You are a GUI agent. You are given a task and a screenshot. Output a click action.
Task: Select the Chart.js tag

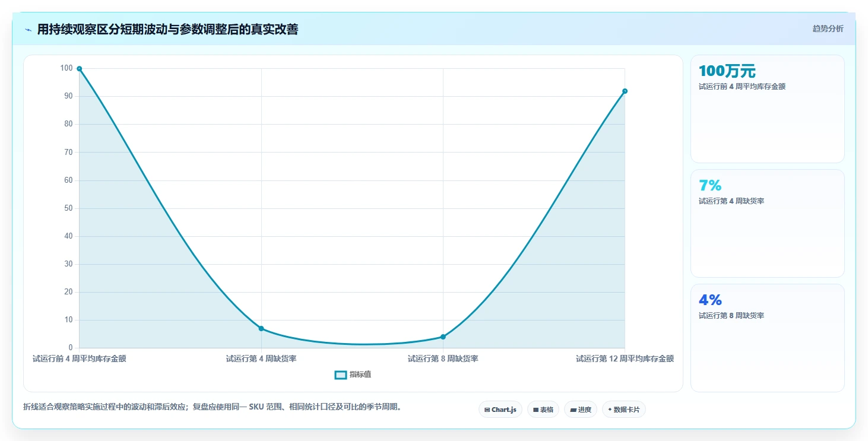pos(500,410)
